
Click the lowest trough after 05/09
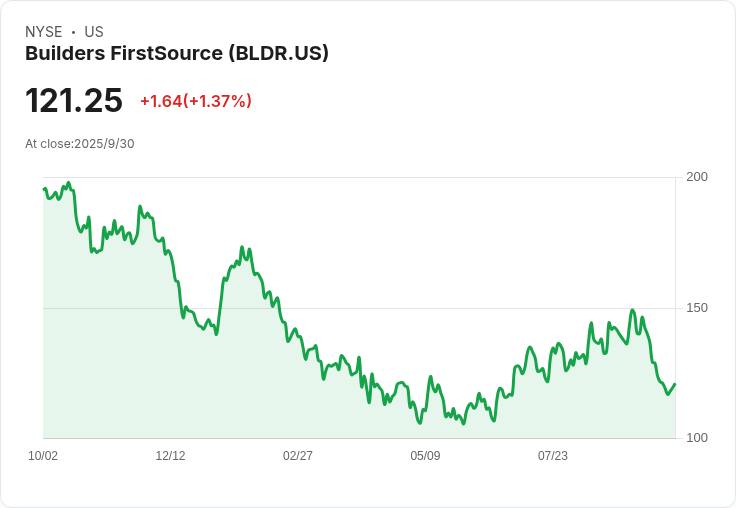(x=463, y=424)
